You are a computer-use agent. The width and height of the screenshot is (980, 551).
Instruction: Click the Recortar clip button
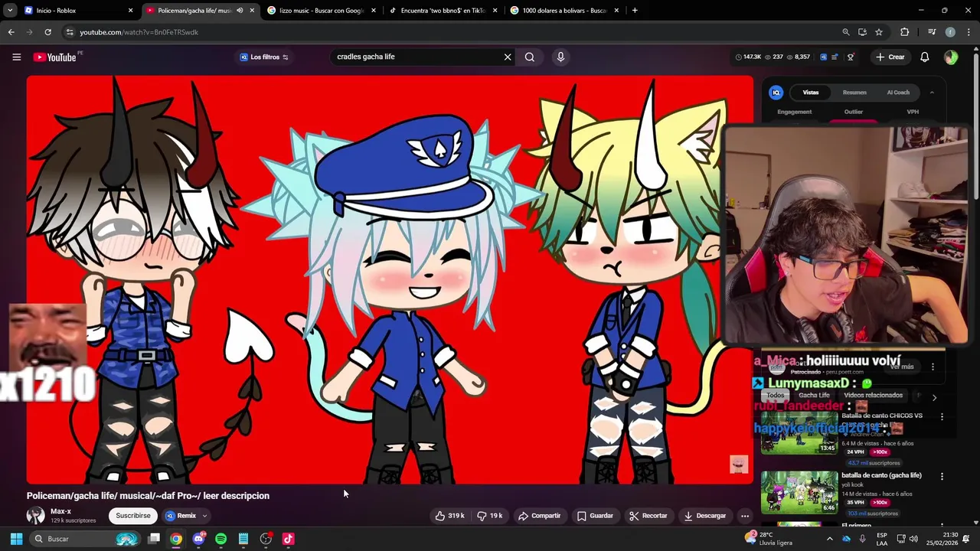tap(648, 516)
